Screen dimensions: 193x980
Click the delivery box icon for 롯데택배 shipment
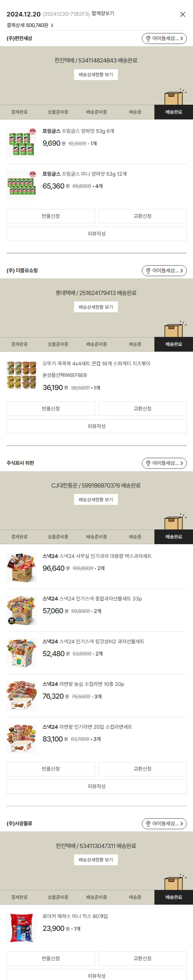[x=174, y=329]
